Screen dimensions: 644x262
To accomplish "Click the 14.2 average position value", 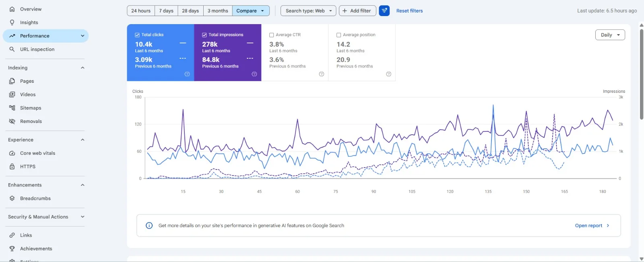I will pos(343,44).
